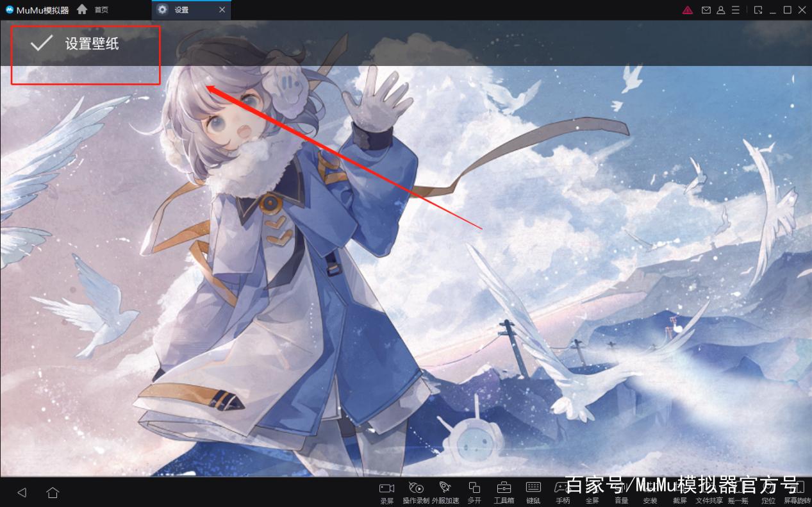Take a screenshot with 截屏
This screenshot has width=812, height=507.
pyautogui.click(x=680, y=492)
